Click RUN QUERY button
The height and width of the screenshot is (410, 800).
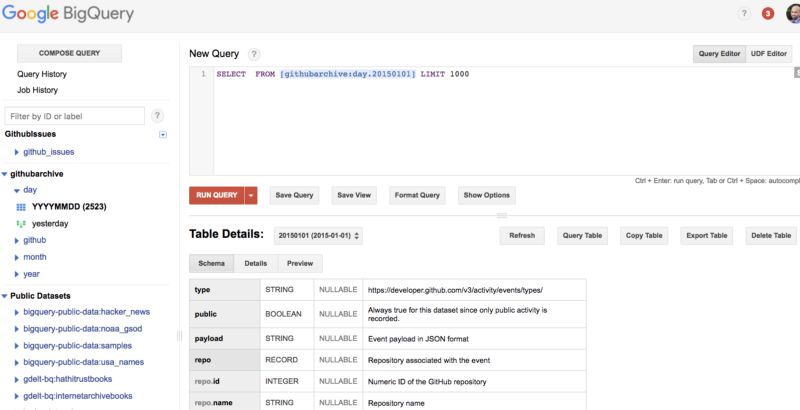217,195
